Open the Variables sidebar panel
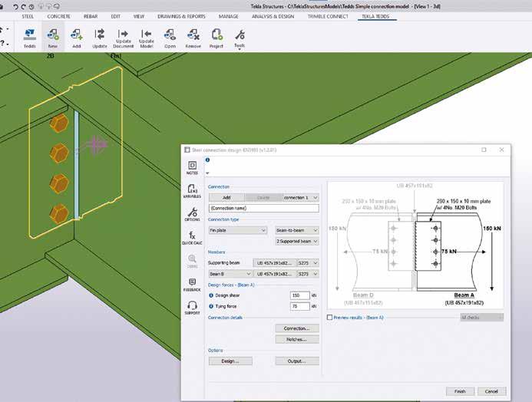 point(192,191)
